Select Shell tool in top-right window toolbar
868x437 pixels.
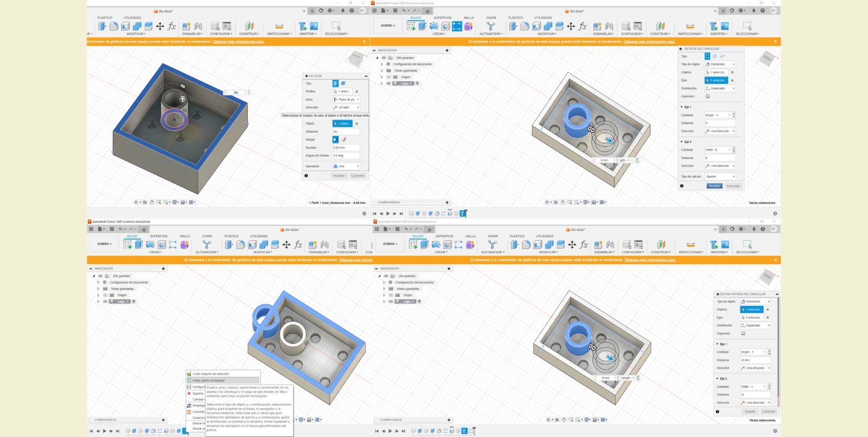[536, 26]
